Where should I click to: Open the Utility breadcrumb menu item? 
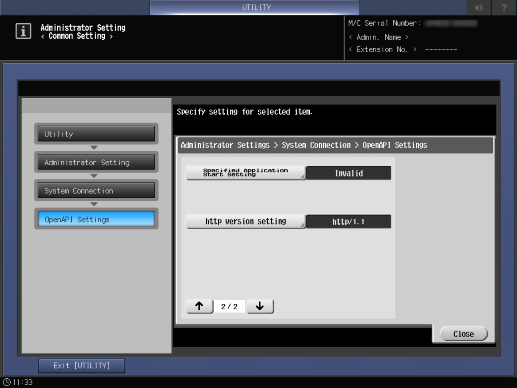click(x=96, y=134)
